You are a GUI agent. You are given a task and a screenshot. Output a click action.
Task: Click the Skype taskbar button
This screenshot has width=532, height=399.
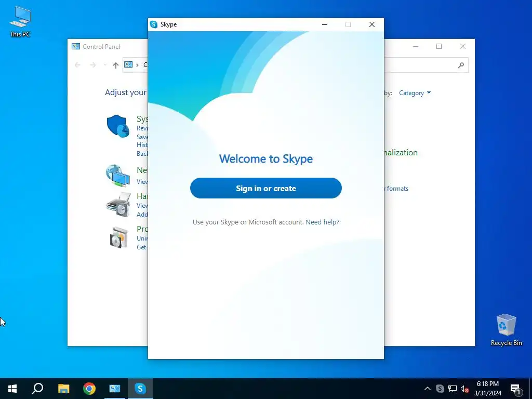tap(140, 389)
